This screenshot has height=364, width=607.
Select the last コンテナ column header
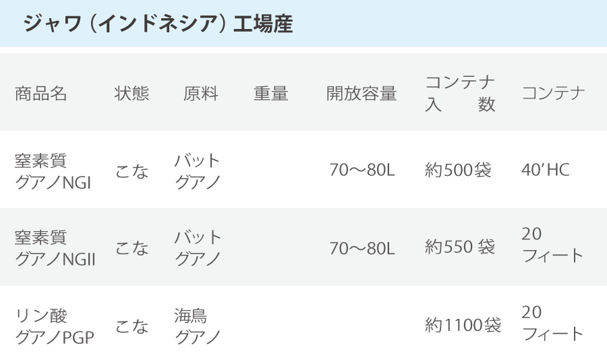(554, 94)
